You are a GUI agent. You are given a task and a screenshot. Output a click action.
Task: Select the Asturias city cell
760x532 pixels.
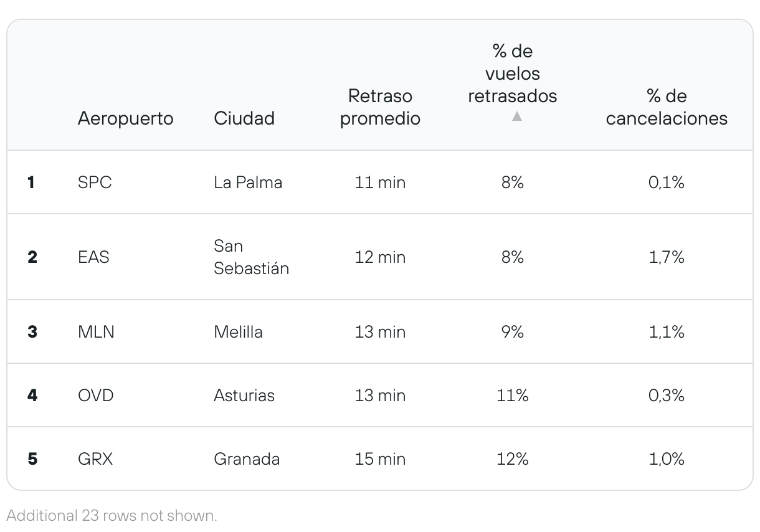[x=244, y=396]
